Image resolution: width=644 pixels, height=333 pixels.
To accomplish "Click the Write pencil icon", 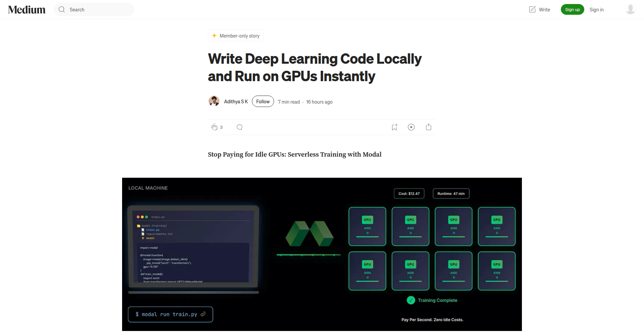I will point(532,9).
